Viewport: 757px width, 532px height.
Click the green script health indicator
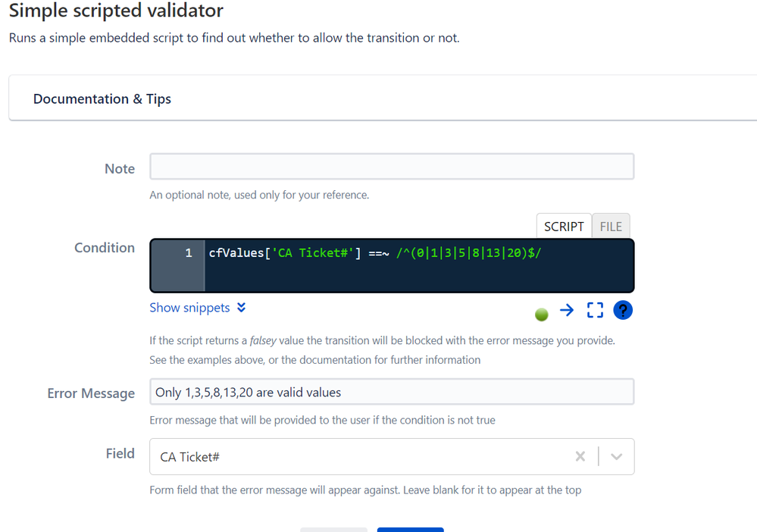(x=541, y=314)
